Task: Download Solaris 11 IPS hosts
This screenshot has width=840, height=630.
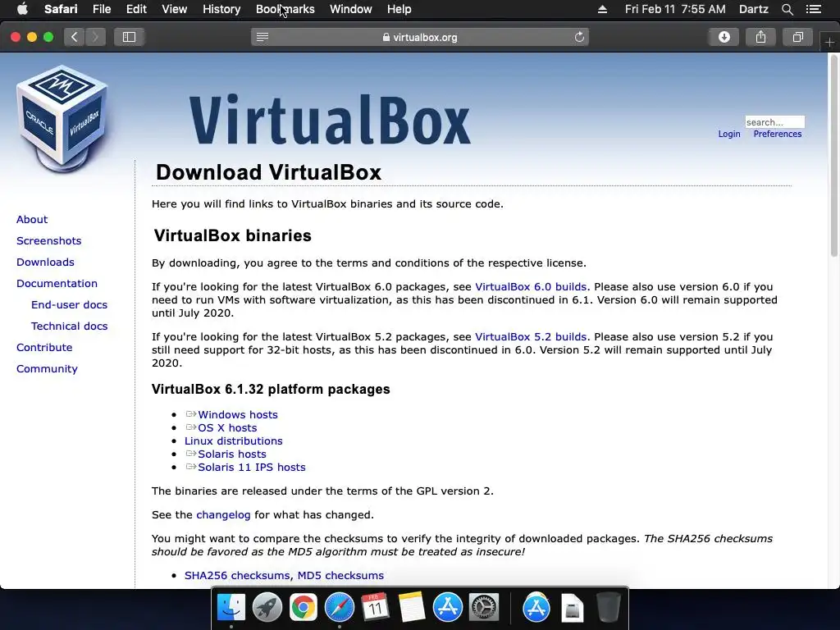Action: 252,467
